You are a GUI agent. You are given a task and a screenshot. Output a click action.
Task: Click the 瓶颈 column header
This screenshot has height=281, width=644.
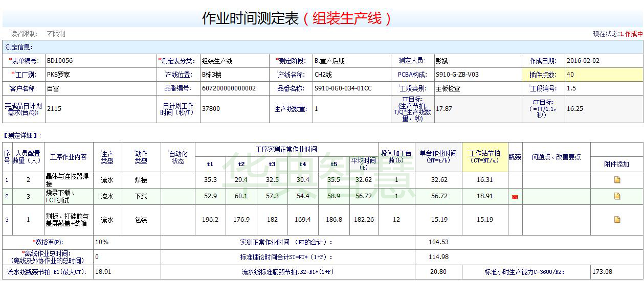[x=515, y=157]
